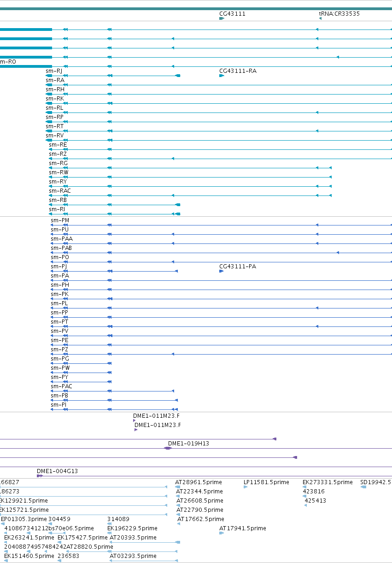Click the arrow glyph under LP11581.5prime
The height and width of the screenshot is (563, 392).
click(246, 487)
